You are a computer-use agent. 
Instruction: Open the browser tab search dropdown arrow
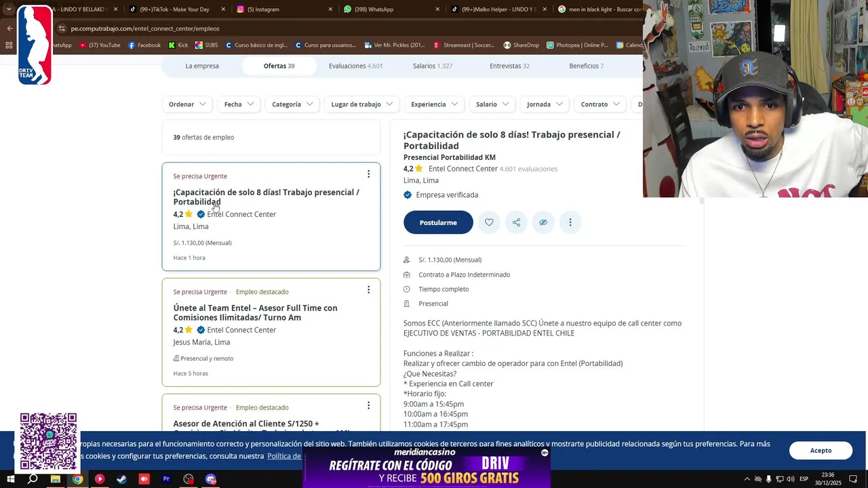[9, 9]
